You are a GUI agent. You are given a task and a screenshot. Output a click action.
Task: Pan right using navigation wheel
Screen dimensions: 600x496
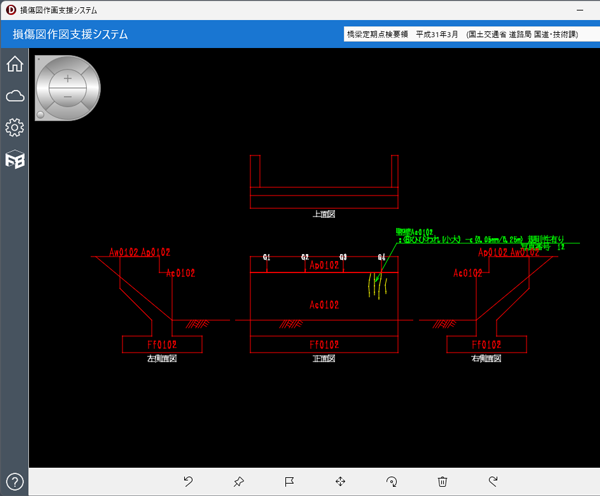[93, 88]
